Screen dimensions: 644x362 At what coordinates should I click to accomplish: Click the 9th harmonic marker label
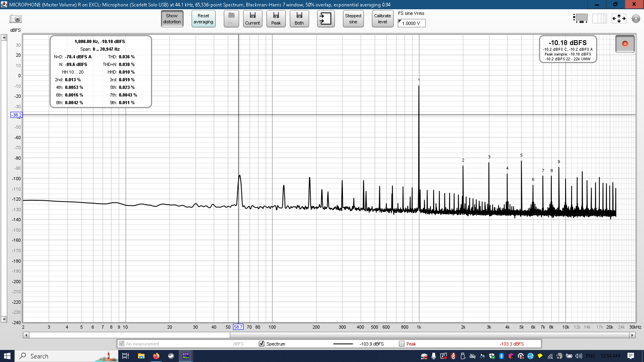coord(559,162)
